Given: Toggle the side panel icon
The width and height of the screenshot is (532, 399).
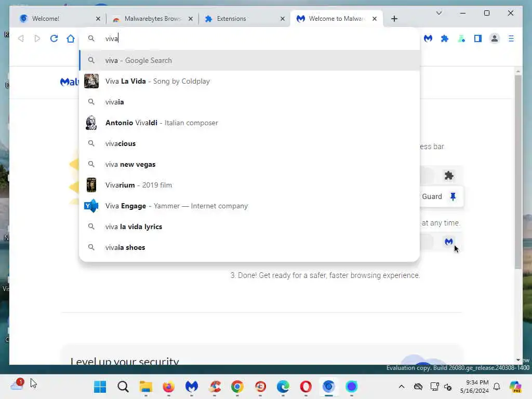Looking at the screenshot, I should 478,38.
